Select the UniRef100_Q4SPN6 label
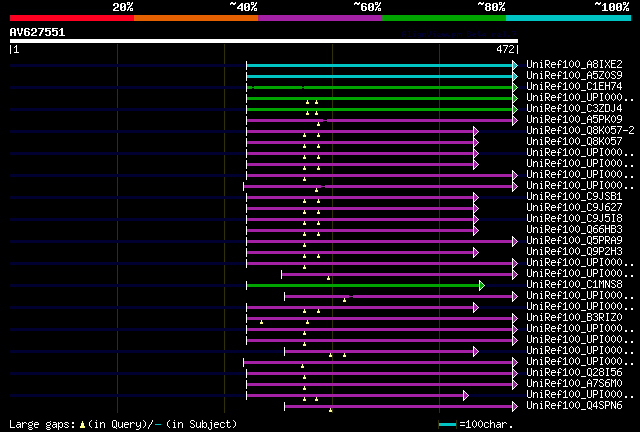The width and height of the screenshot is (640, 432). pyautogui.click(x=574, y=406)
